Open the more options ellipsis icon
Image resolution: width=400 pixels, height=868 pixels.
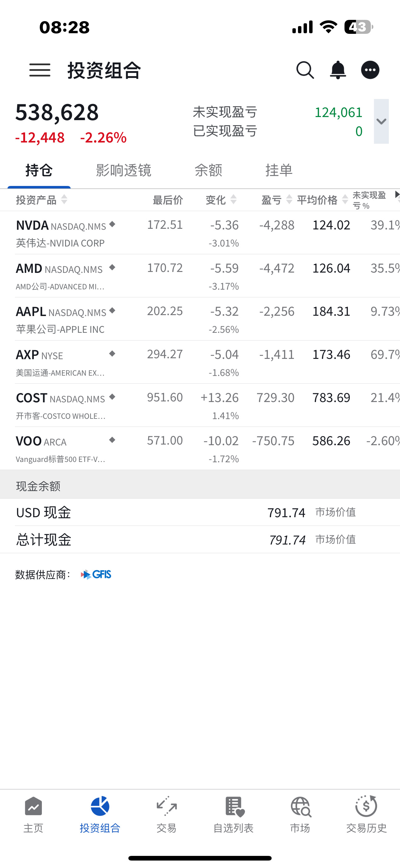click(370, 70)
